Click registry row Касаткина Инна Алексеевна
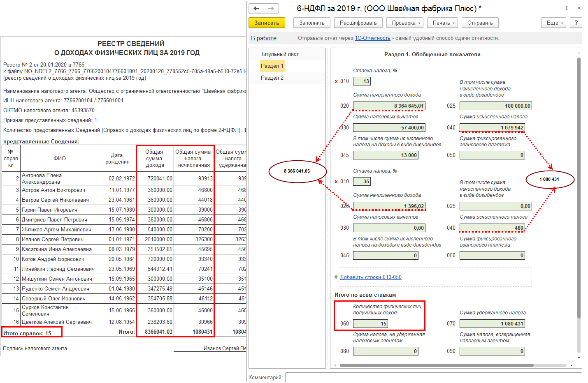588x383 pixels. [124, 249]
